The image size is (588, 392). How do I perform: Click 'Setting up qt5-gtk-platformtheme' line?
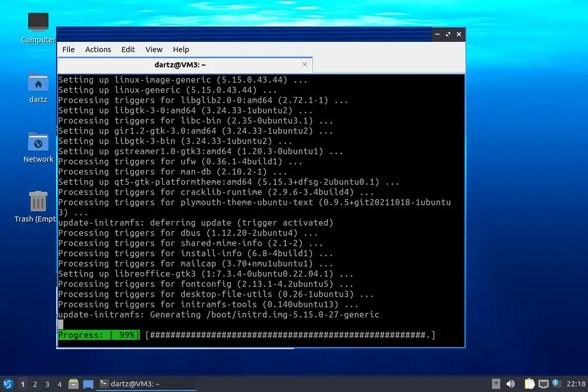point(228,182)
